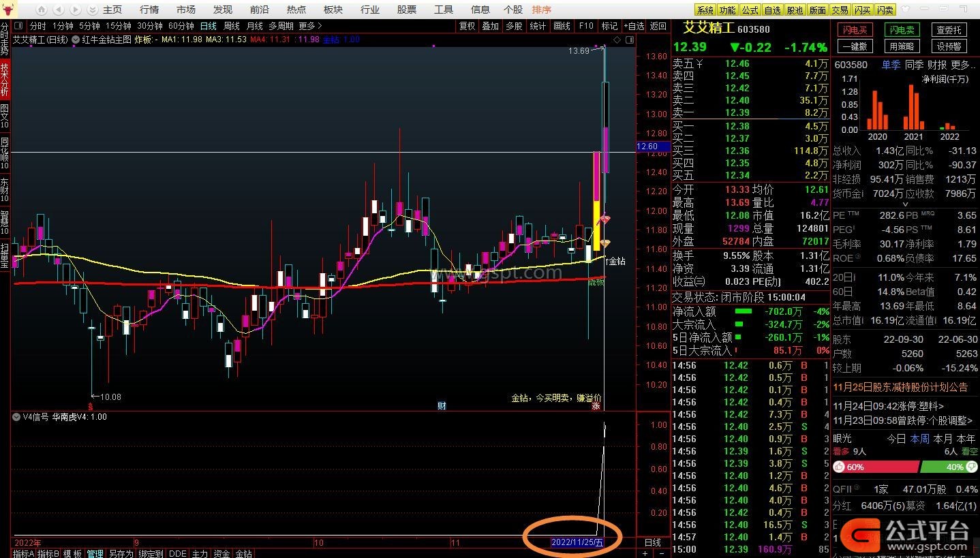Image resolution: width=980 pixels, height=558 pixels.
Task: Expand the chevron below the financial data rows
Action: click(906, 204)
